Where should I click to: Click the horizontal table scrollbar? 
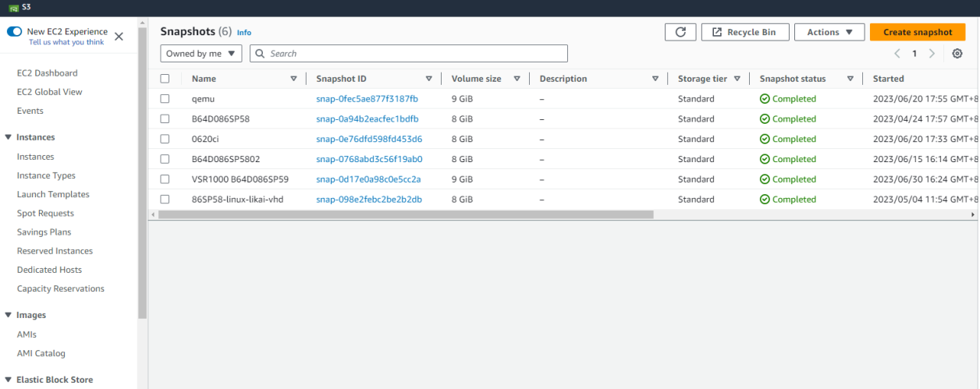tap(406, 214)
